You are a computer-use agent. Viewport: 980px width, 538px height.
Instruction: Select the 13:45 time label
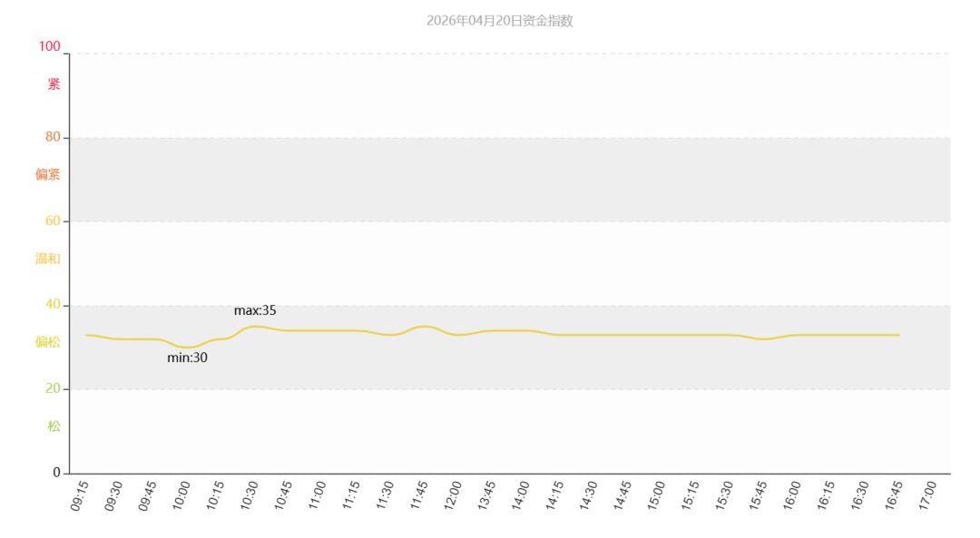point(487,496)
